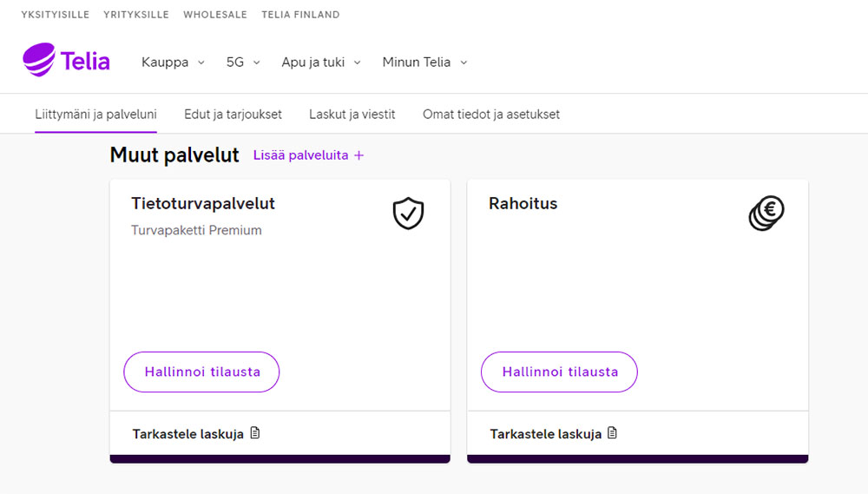This screenshot has width=868, height=494.
Task: Expand the 5G menu chevron
Action: [256, 63]
